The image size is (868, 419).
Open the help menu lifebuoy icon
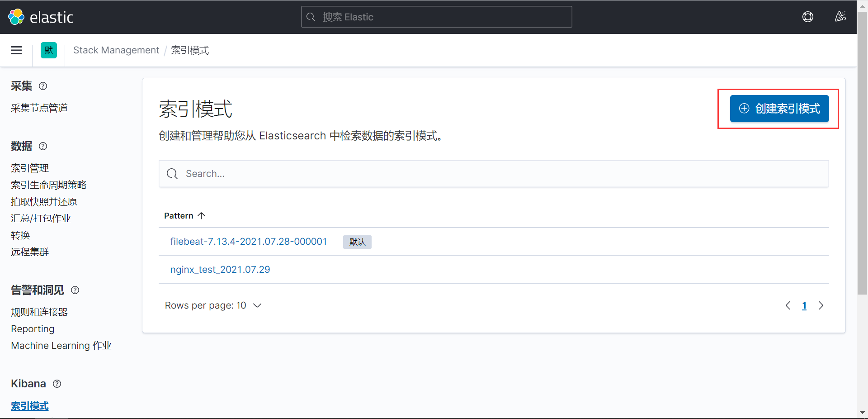click(x=808, y=17)
